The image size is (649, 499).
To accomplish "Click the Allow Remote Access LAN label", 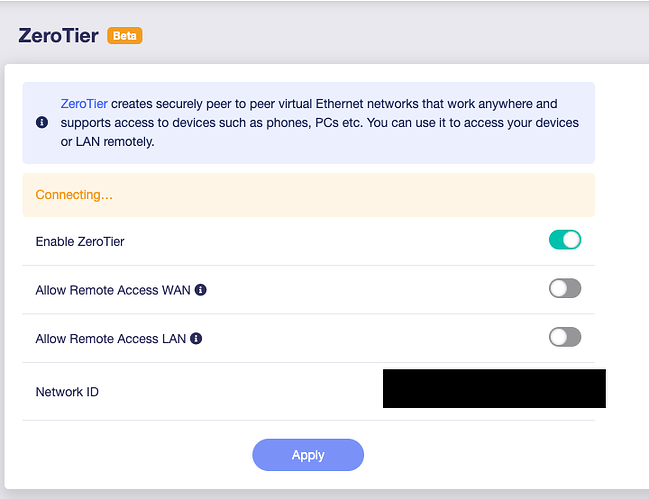I will click(111, 338).
